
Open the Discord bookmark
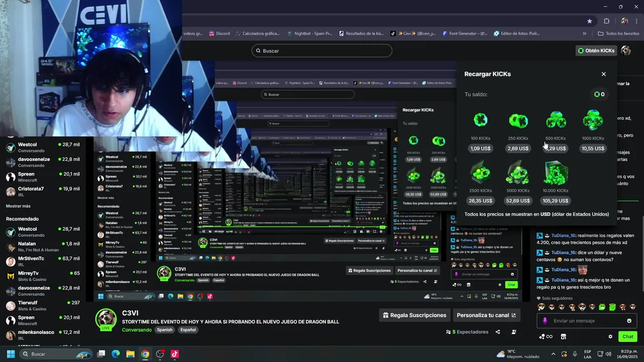coord(219,34)
